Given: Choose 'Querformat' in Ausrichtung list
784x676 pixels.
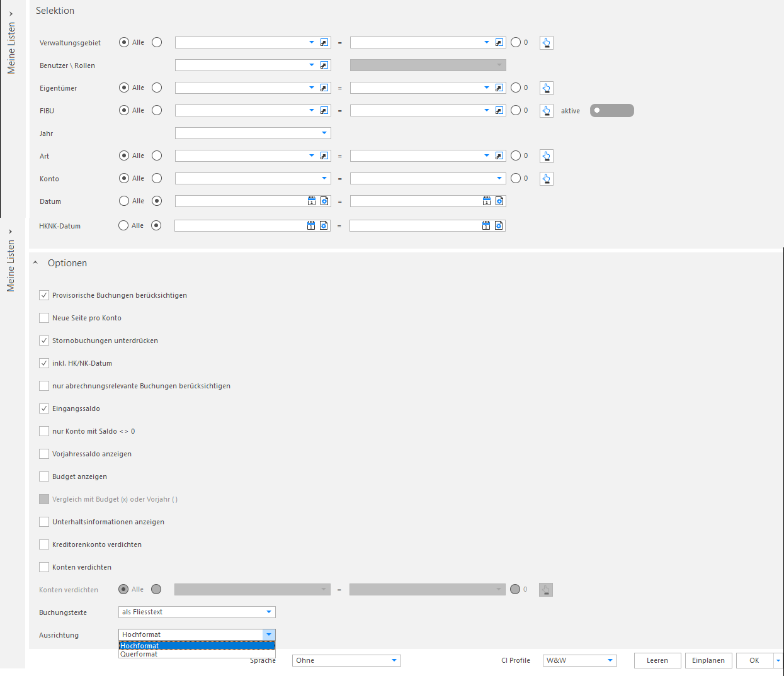Looking at the screenshot, I should coord(197,655).
